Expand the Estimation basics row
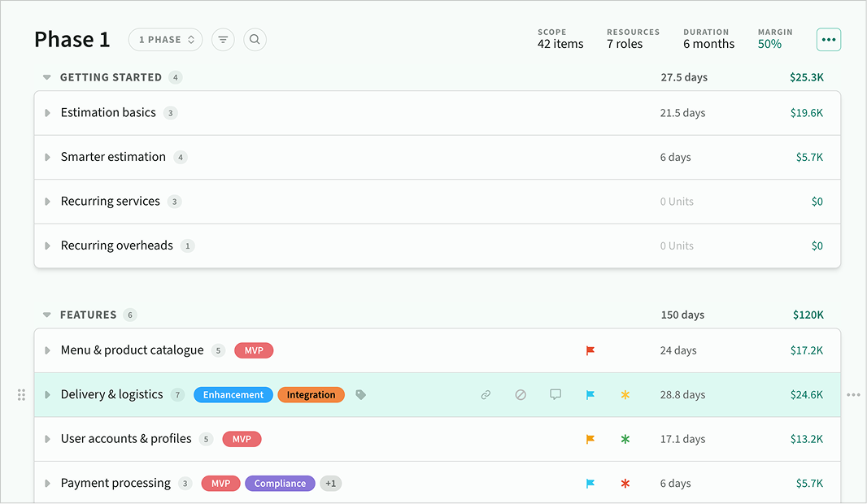 (48, 113)
